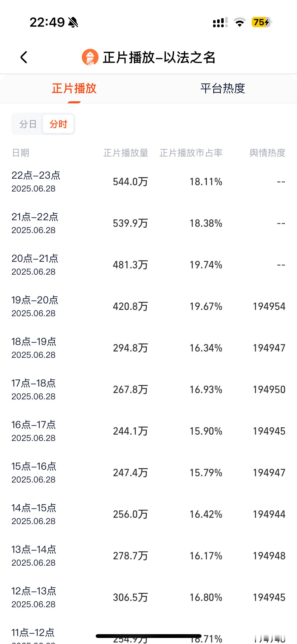This screenshot has width=297, height=644.
Task: Tap the muted bell status icon
Action: (x=73, y=22)
